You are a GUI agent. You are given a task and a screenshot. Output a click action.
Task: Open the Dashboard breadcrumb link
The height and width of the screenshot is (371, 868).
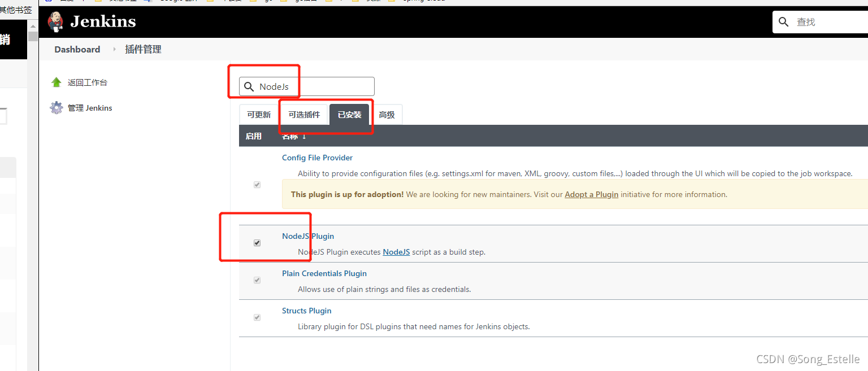tap(77, 49)
